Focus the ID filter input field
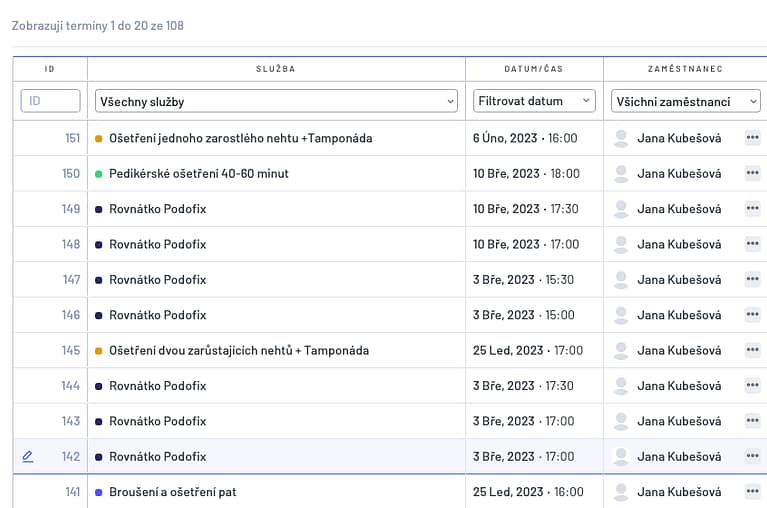The image size is (767, 508). point(50,101)
